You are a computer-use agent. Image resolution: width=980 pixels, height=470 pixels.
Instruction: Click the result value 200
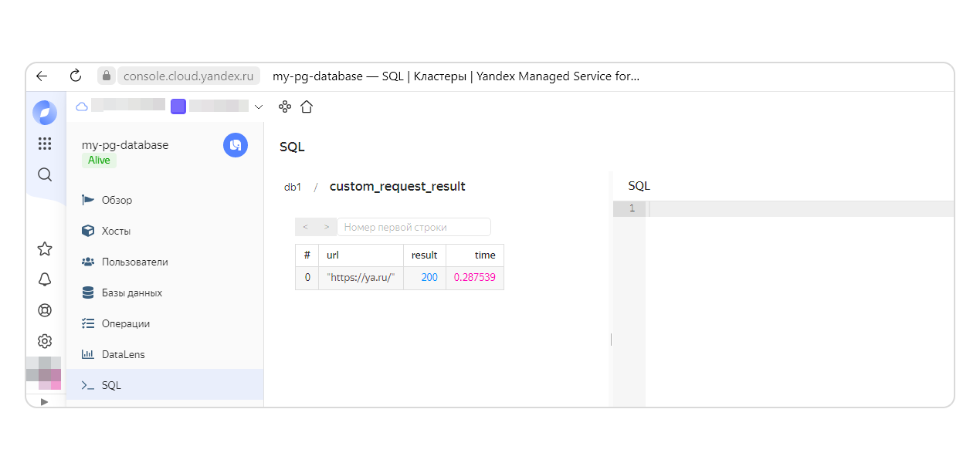(425, 278)
